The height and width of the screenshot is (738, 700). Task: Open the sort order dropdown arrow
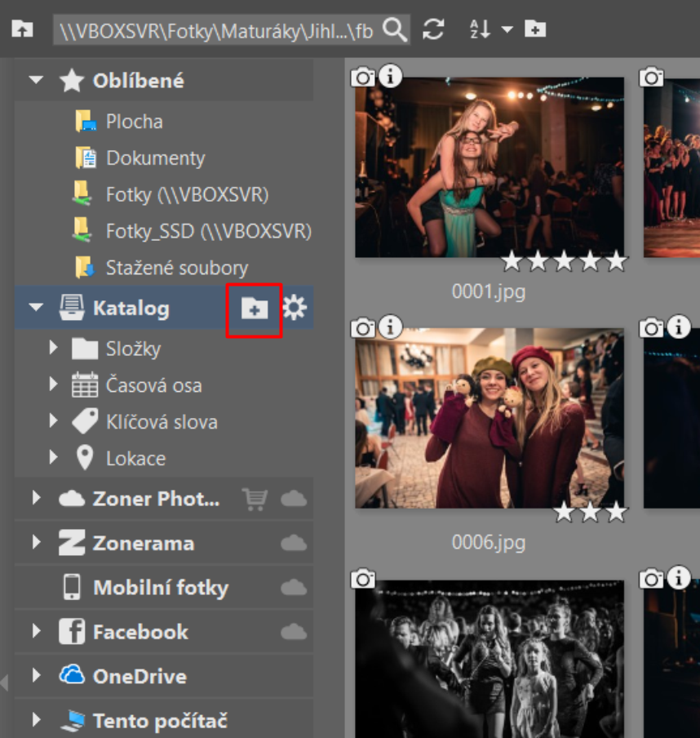click(x=507, y=29)
